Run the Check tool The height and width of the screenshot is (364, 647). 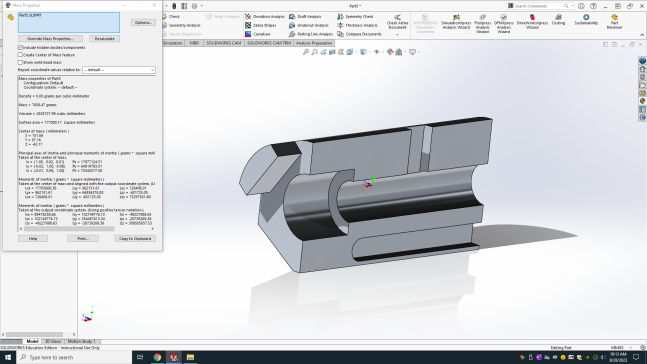[x=171, y=17]
